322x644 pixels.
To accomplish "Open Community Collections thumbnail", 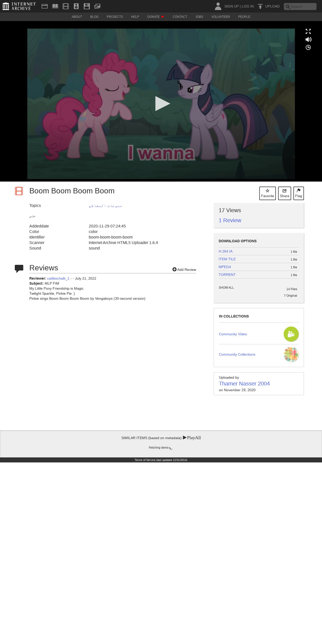I will pyautogui.click(x=291, y=354).
